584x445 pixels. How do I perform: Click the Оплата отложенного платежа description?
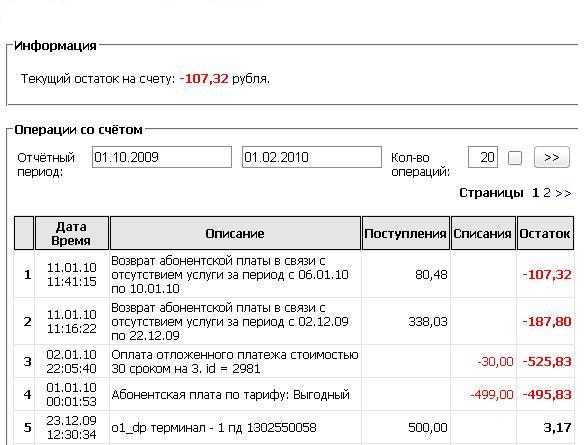click(x=235, y=361)
